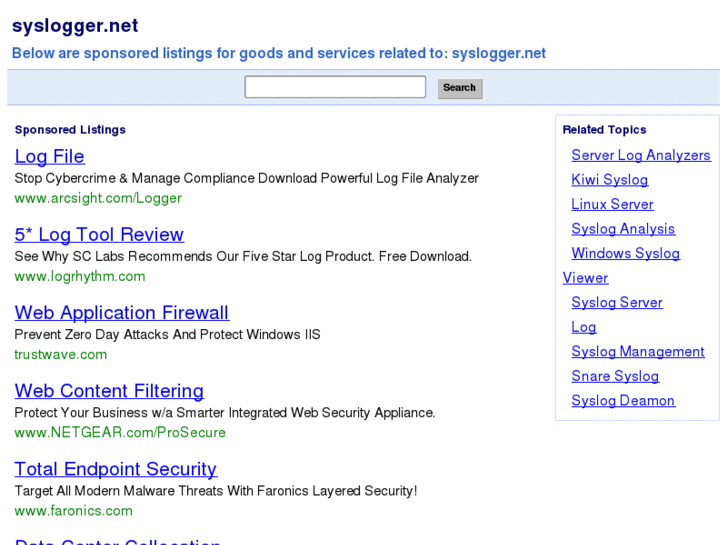
Task: Click the Related Topics heading
Action: click(x=604, y=130)
